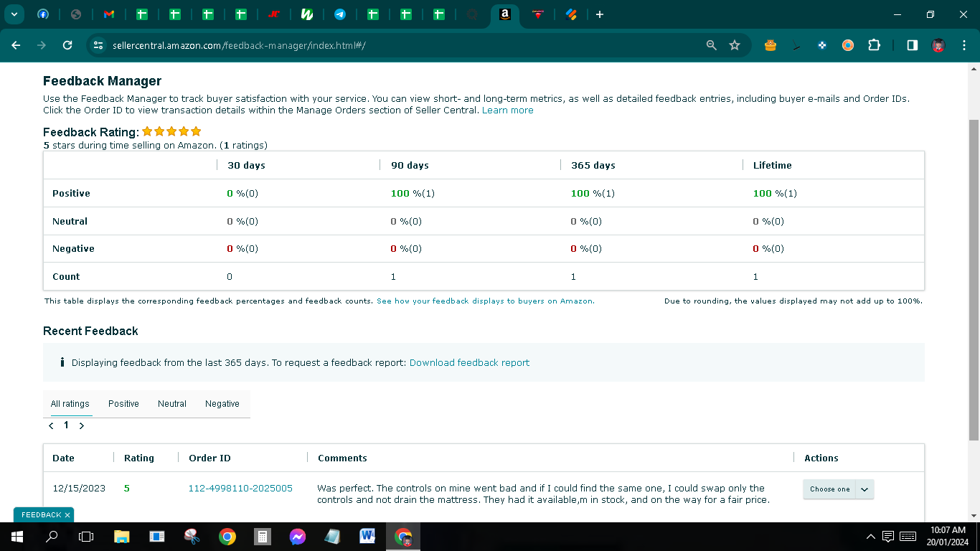Select the Amazon Seller Central browser tab
The width and height of the screenshot is (980, 551).
click(x=505, y=14)
